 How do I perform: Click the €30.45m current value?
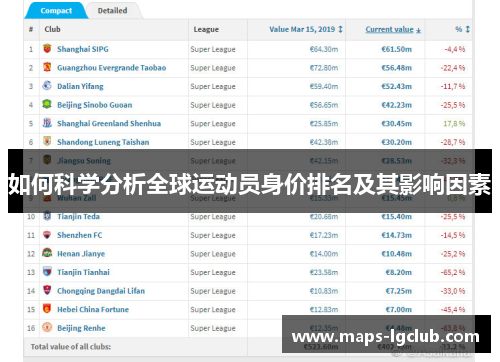pos(397,124)
